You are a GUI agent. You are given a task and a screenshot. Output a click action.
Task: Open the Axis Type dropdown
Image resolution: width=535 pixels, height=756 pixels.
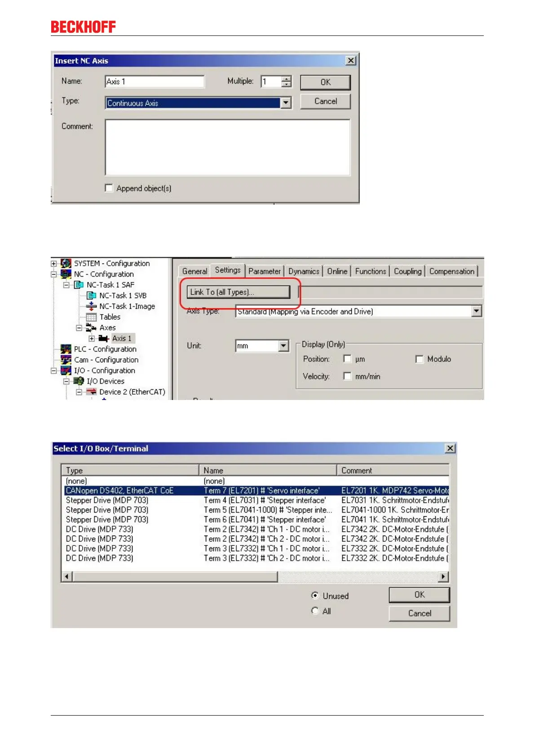(477, 311)
